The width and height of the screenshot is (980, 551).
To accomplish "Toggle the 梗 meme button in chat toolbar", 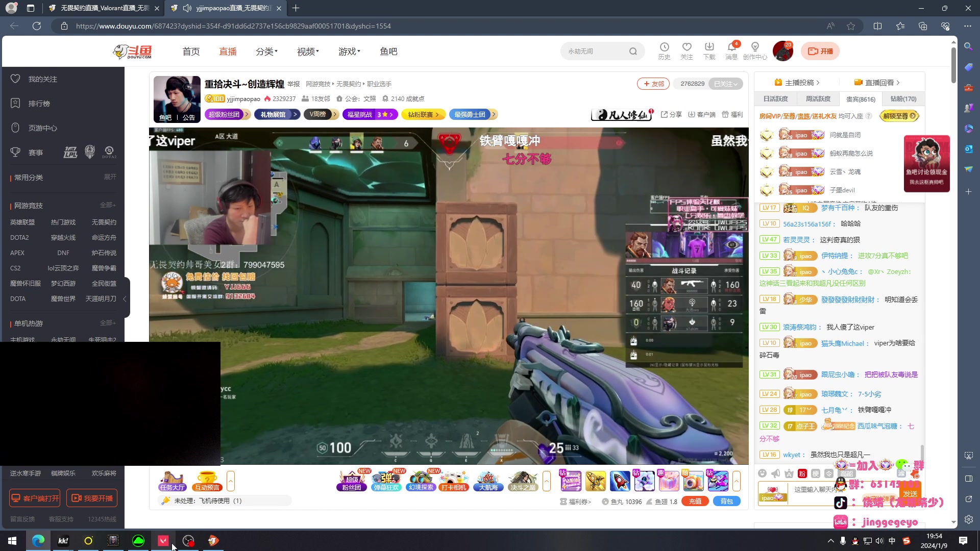I will 816,473.
